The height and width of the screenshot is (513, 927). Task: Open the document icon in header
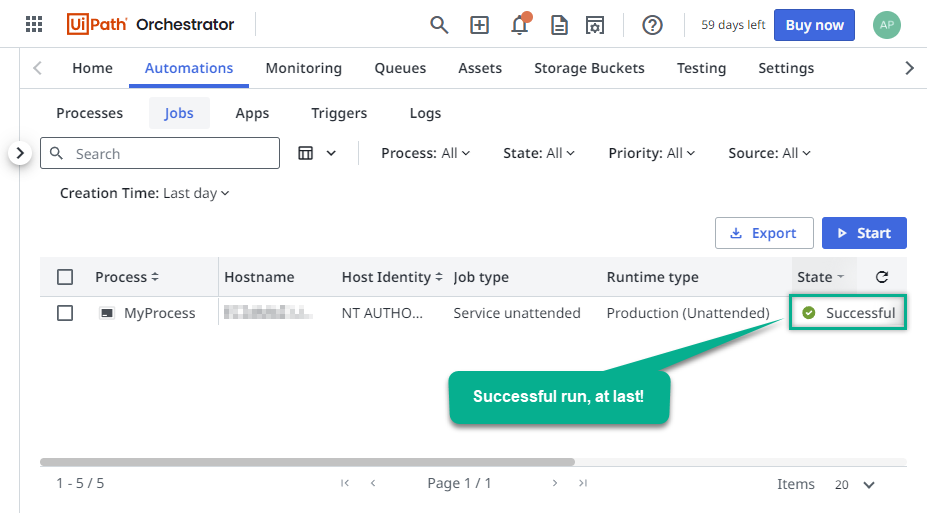(x=559, y=25)
